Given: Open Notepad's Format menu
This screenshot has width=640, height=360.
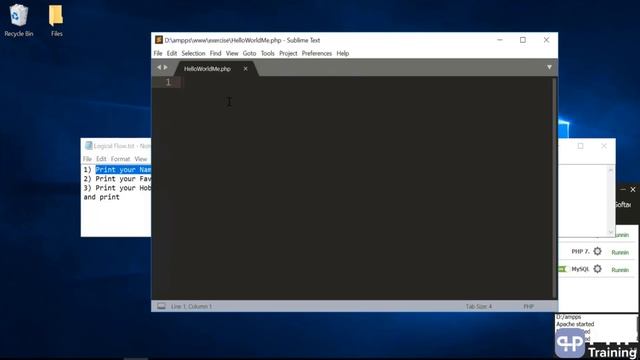Looking at the screenshot, I should [x=120, y=159].
